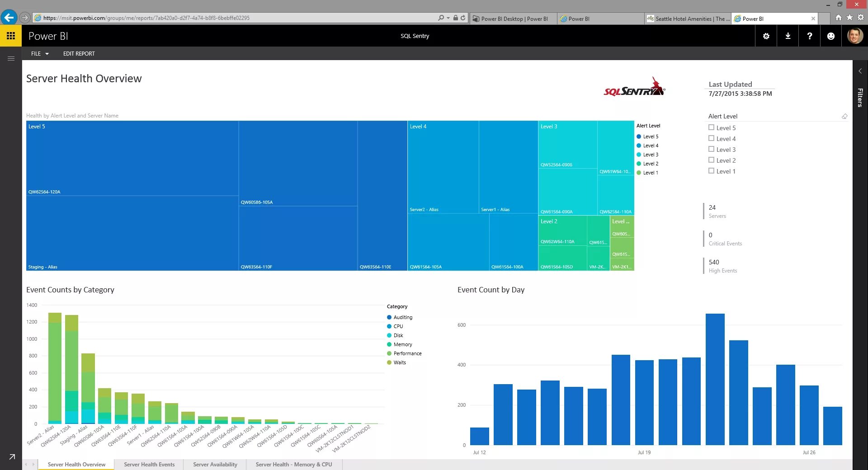This screenshot has width=868, height=470.
Task: Toggle the navigation pane hamburger icon
Action: (x=11, y=58)
